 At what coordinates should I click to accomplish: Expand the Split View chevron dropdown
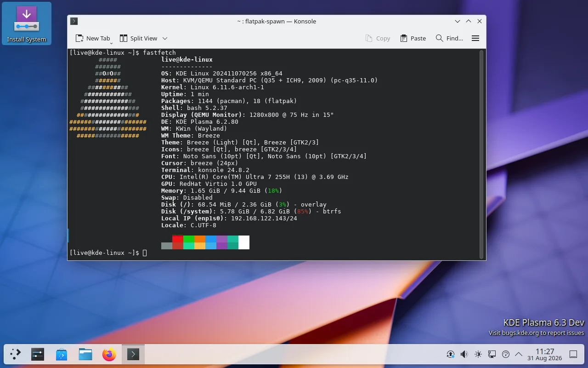tap(165, 39)
